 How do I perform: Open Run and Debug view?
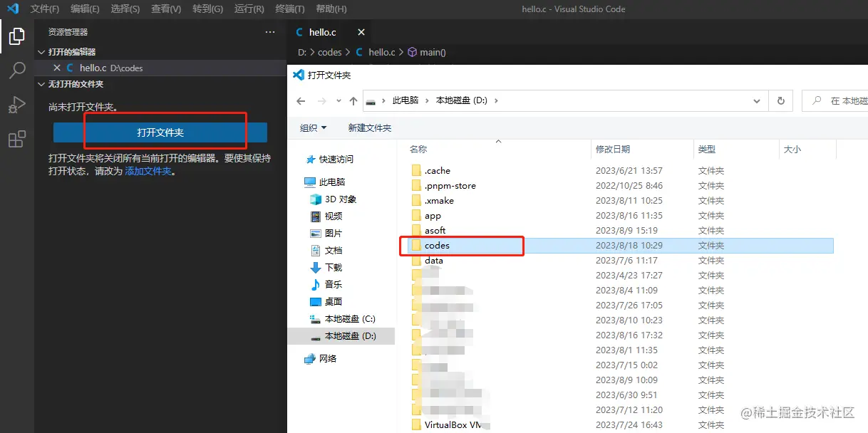[x=16, y=105]
